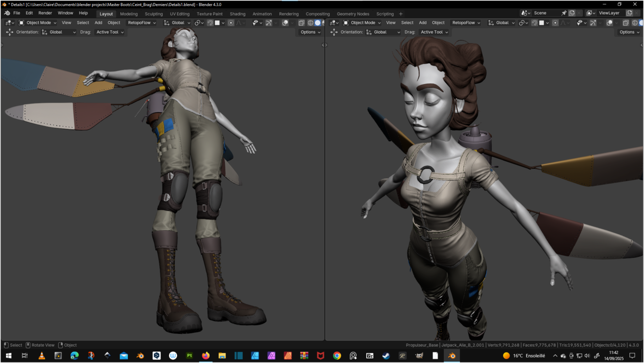This screenshot has height=363, width=644.
Task: Click the show overlays icon in right viewport
Action: (x=609, y=23)
